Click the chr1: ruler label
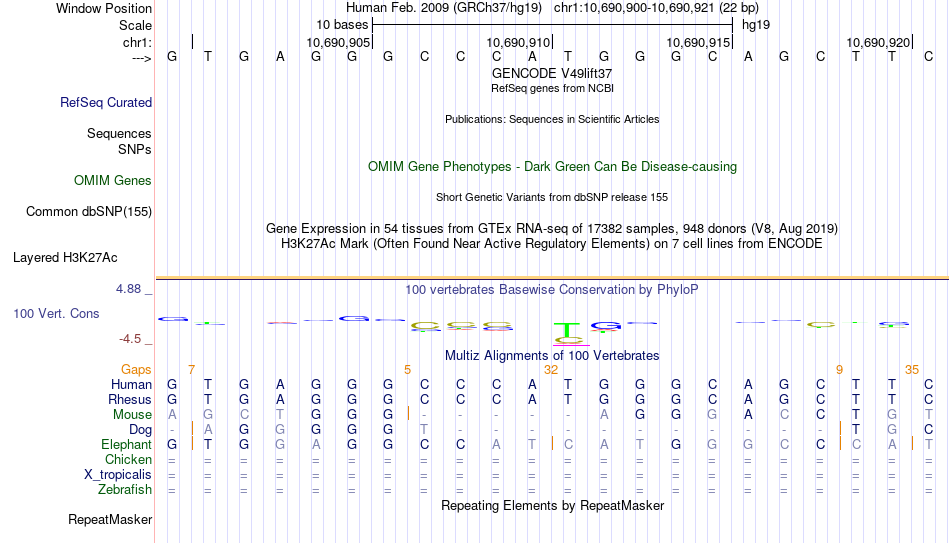 pos(138,42)
